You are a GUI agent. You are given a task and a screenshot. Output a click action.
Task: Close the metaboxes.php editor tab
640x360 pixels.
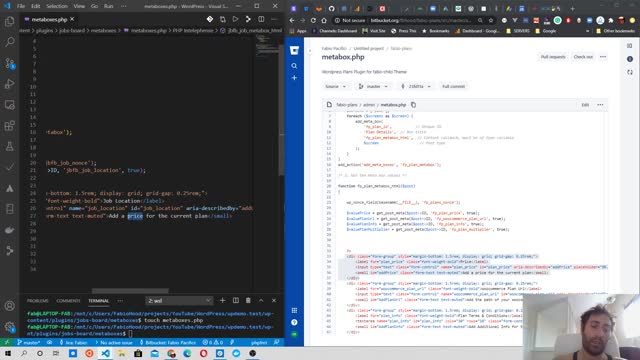click(x=72, y=19)
